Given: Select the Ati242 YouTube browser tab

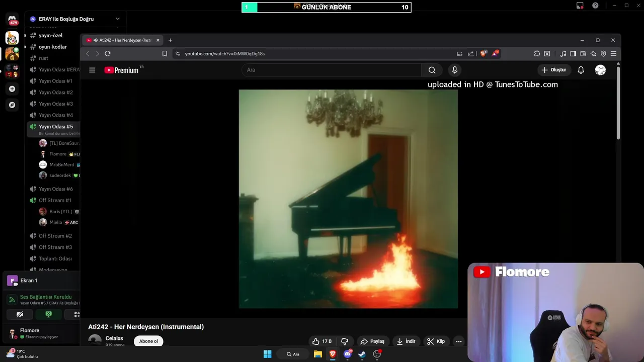Looking at the screenshot, I should 122,40.
